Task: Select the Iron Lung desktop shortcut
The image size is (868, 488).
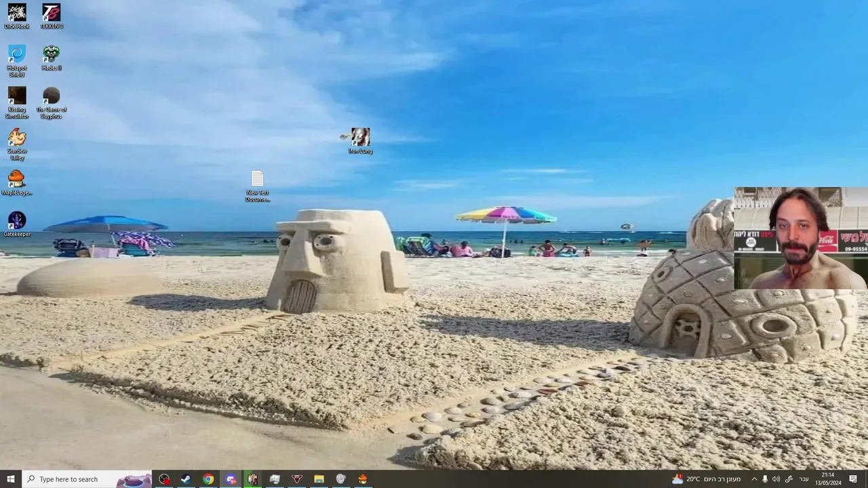Action: 361,141
